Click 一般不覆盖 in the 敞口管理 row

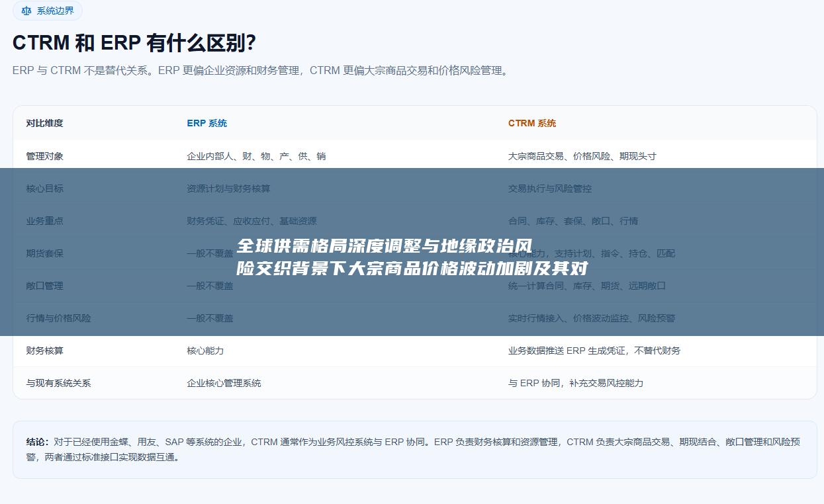point(210,286)
